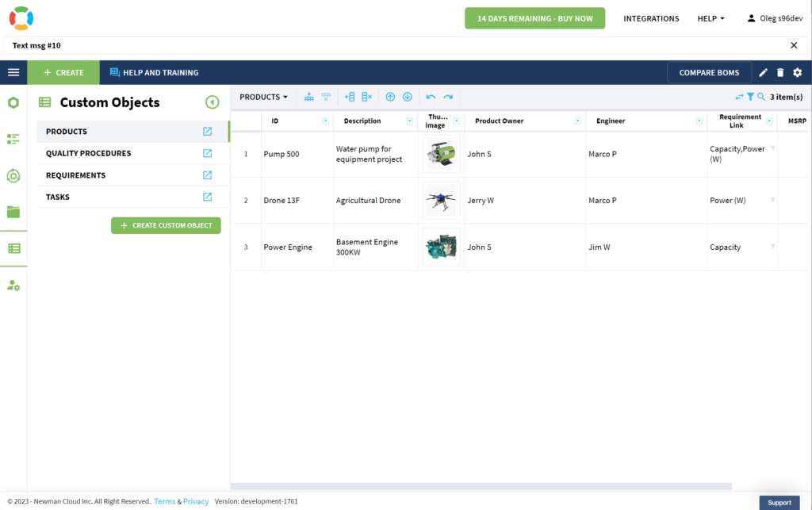The width and height of the screenshot is (812, 510).
Task: Click the circular target sidebar icon
Action: (13, 175)
